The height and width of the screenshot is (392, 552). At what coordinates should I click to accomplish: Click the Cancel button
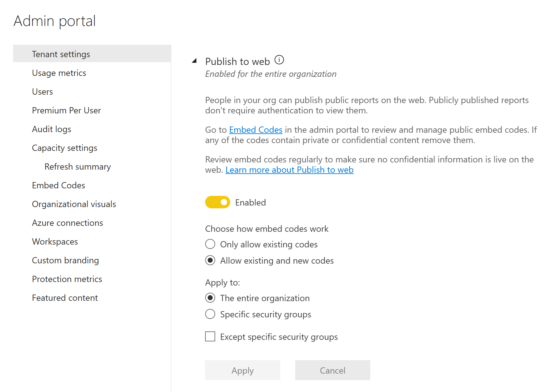click(x=333, y=370)
